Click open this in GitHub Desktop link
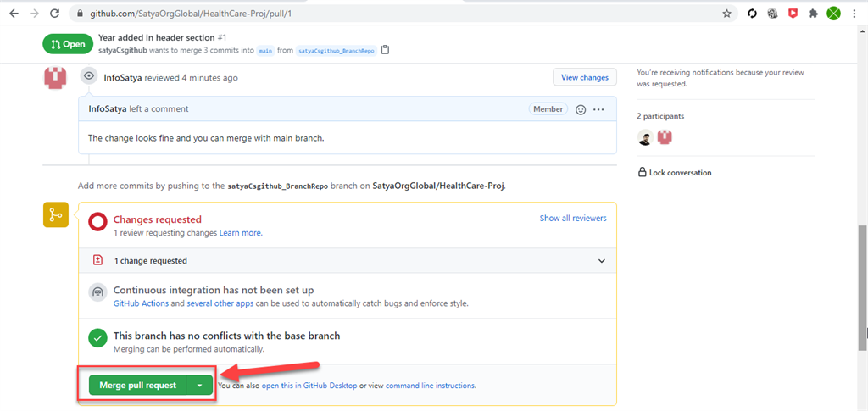 309,385
